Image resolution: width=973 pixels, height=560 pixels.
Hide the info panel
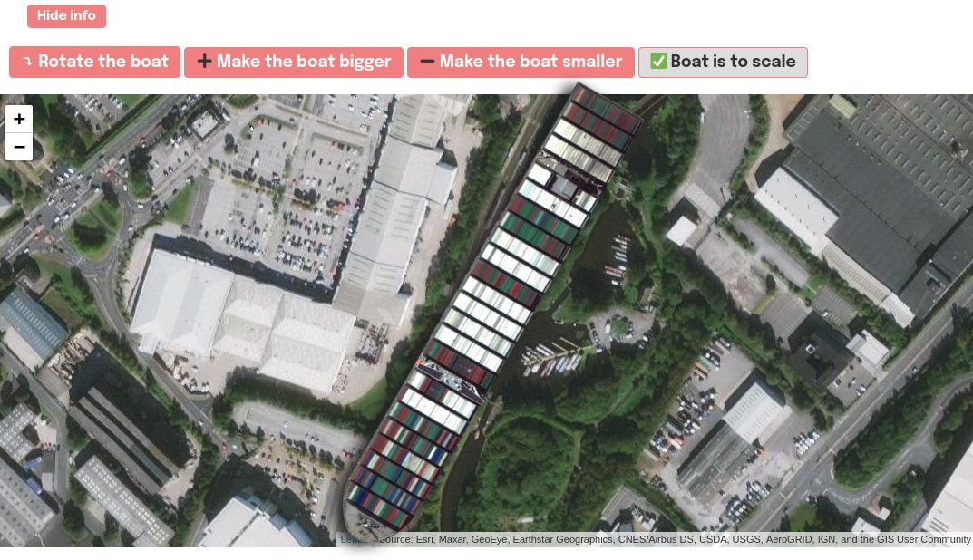pyautogui.click(x=66, y=15)
